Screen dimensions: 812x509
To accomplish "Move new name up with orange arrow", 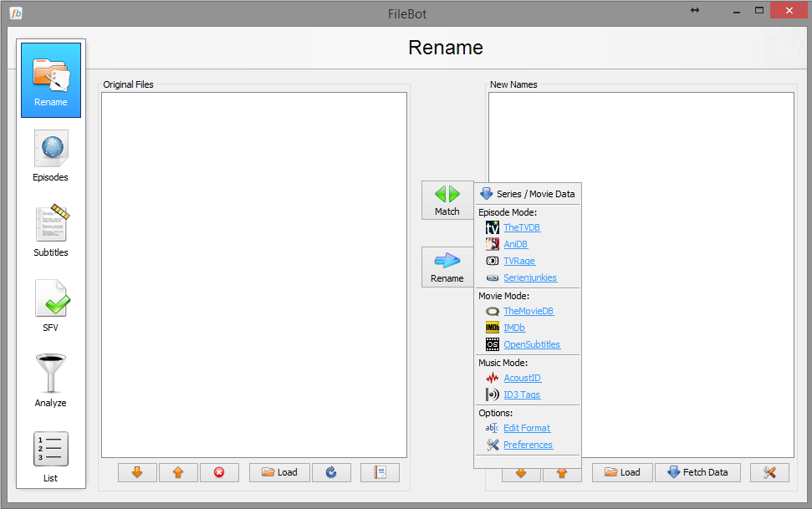I will [x=562, y=473].
